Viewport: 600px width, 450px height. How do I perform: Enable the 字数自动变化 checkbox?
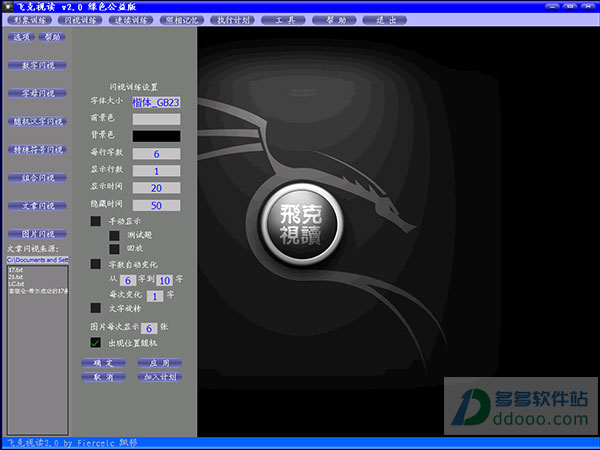click(x=96, y=264)
